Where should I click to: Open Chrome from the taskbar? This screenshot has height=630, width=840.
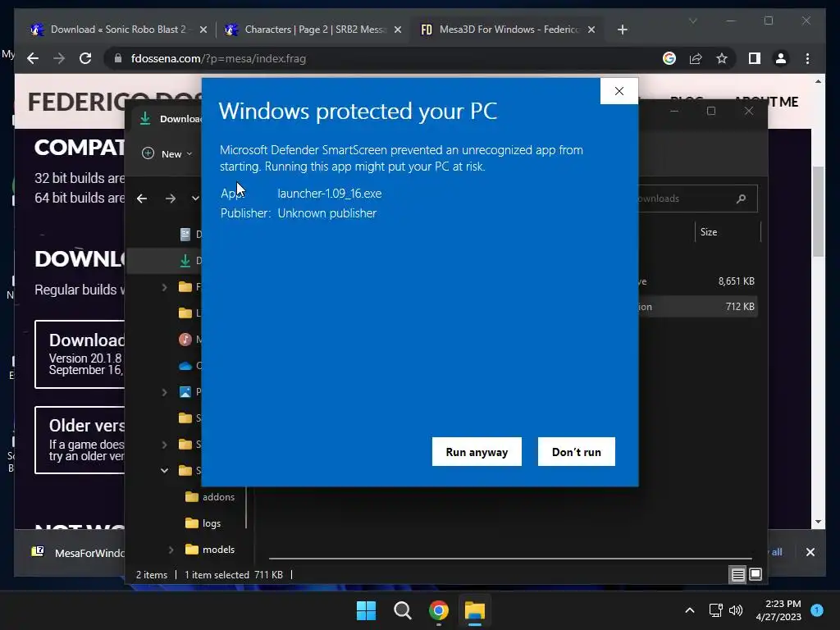[439, 610]
